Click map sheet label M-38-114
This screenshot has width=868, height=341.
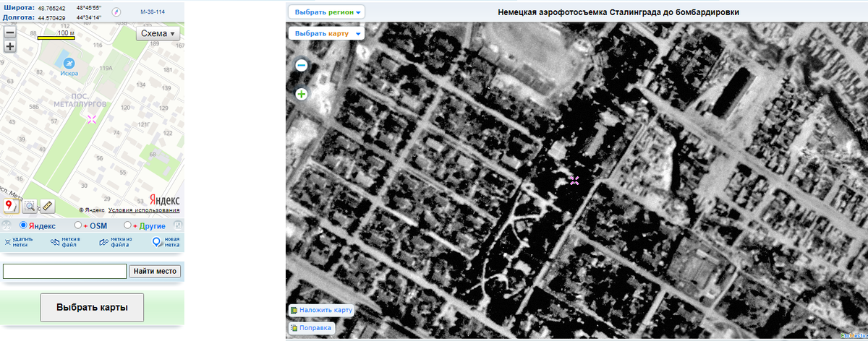click(x=153, y=12)
